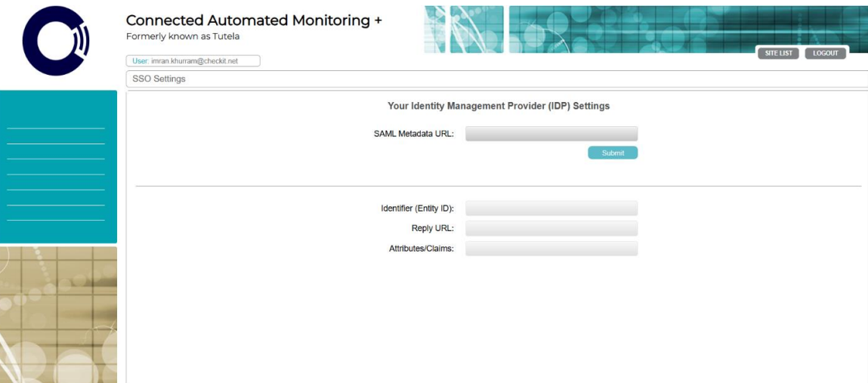Log out using the LOGOUT button
Screen dimensions: 868x383
825,54
